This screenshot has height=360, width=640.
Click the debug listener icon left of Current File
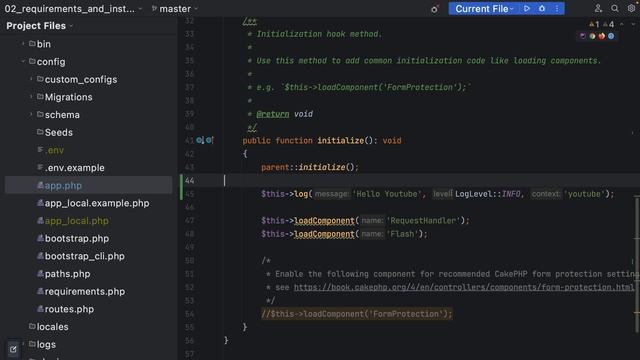(x=435, y=9)
